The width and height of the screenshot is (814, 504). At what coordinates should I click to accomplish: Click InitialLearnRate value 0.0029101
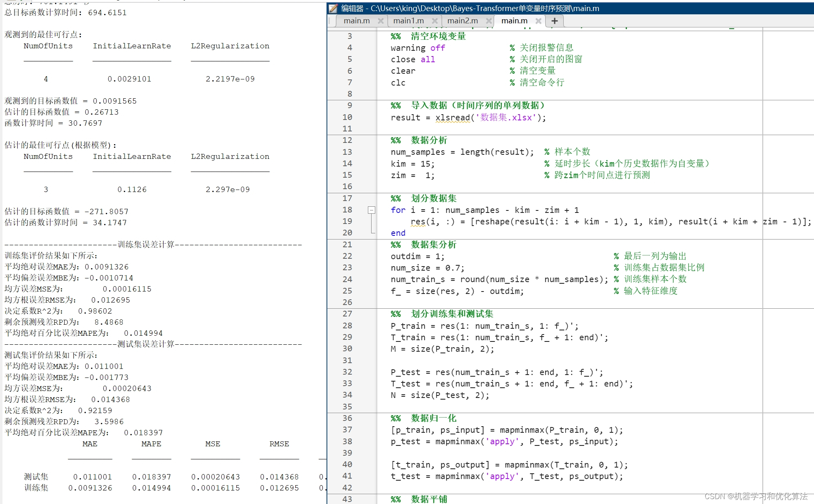(129, 79)
